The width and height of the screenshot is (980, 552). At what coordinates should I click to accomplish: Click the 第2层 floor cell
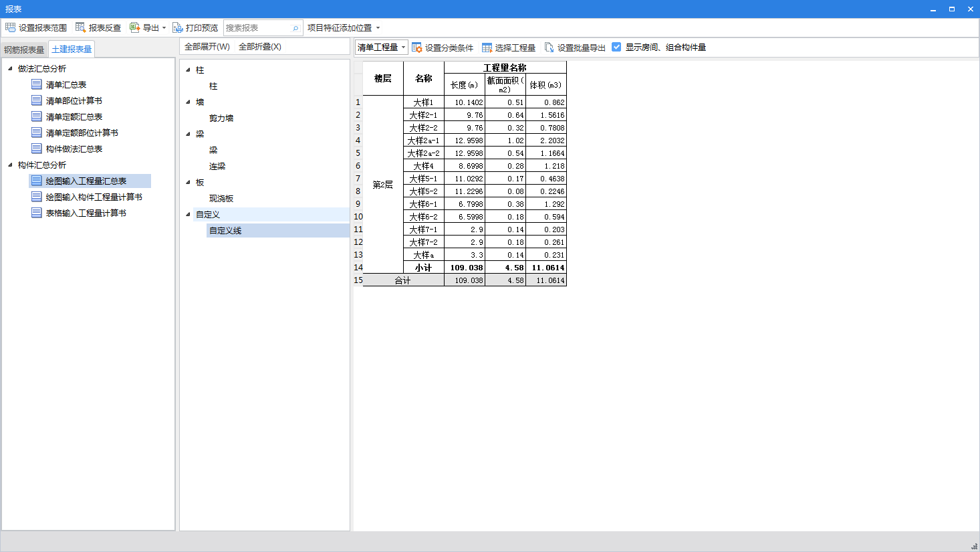point(383,185)
